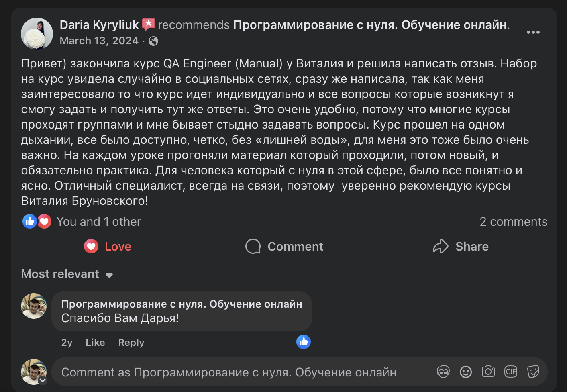The height and width of the screenshot is (392, 567).
Task: Click the Comment button
Action: (x=283, y=246)
